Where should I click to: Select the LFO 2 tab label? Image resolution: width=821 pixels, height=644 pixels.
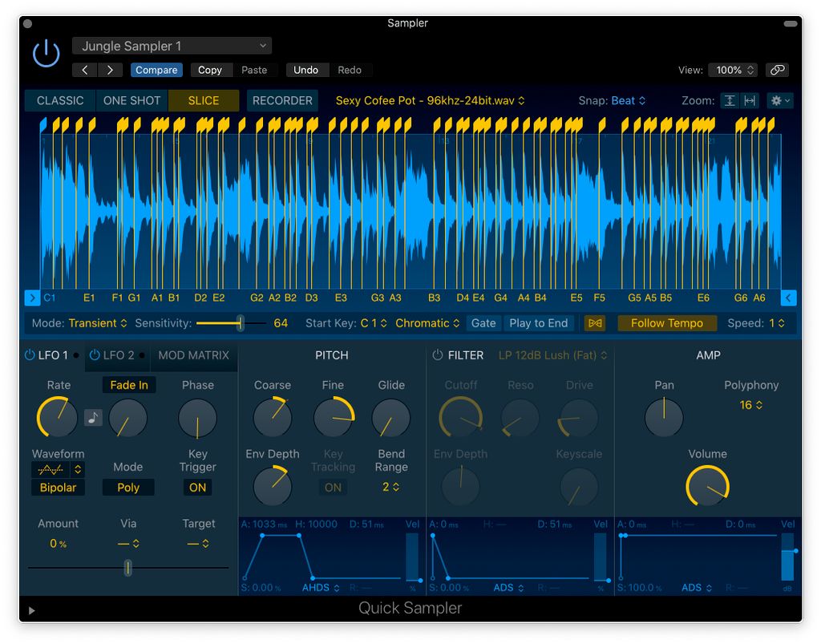click(119, 355)
